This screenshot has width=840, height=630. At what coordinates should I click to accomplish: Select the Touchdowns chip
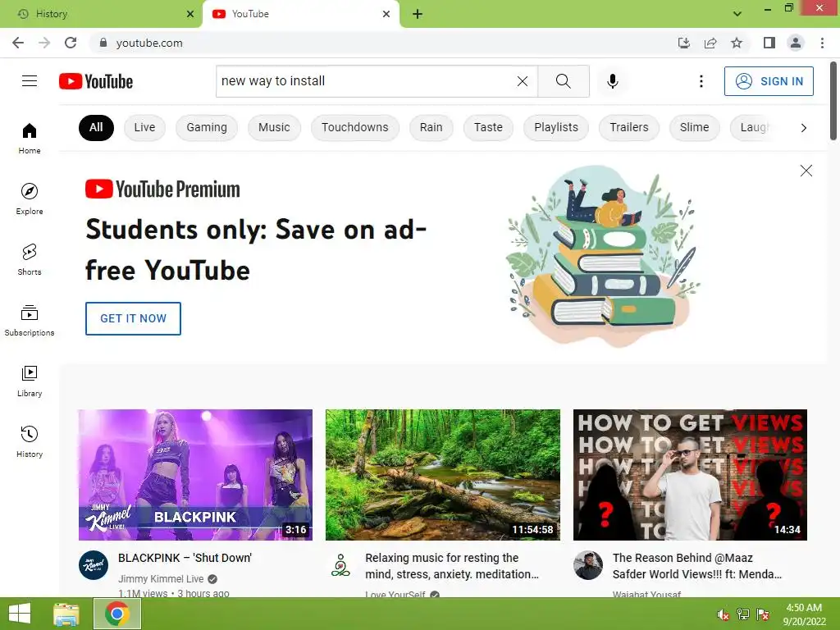[354, 127]
